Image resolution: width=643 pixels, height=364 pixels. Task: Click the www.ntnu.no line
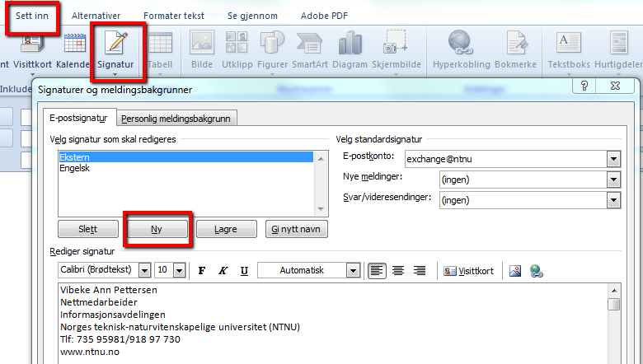click(90, 352)
